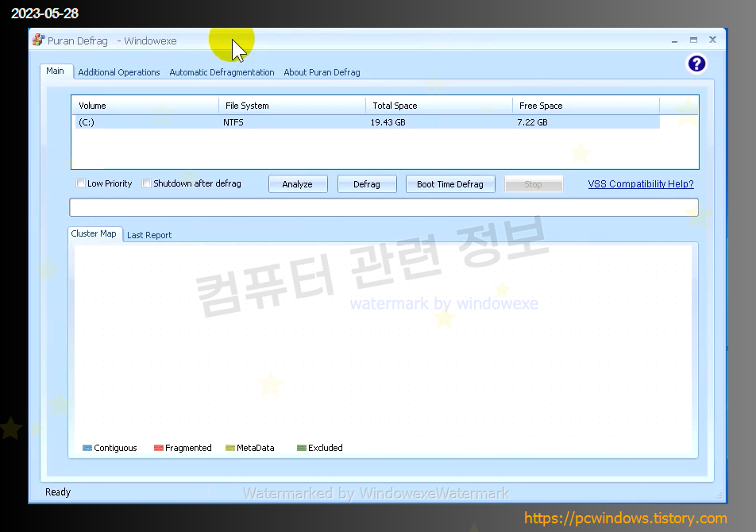Click the green Excluded legend swatch
Image resolution: width=756 pixels, height=532 pixels.
(301, 448)
